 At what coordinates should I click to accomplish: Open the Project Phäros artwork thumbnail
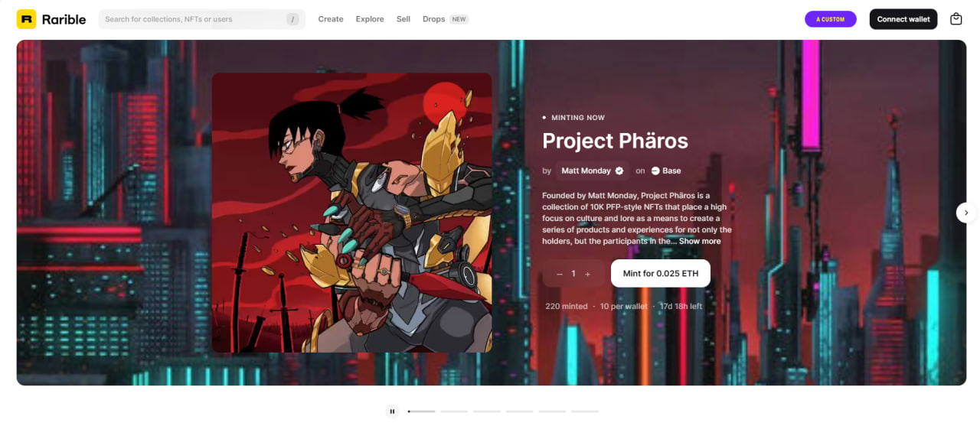(352, 213)
